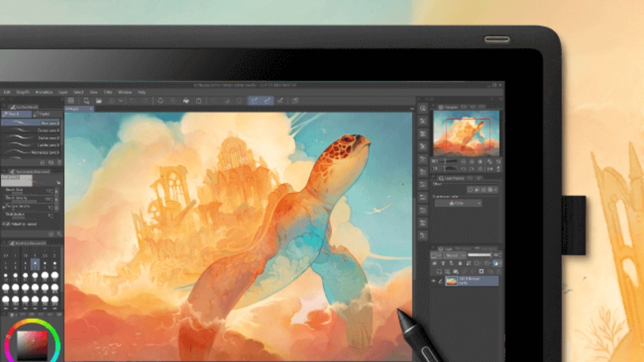The image size is (644, 362).
Task: Create a new layer folder
Action: click(456, 271)
